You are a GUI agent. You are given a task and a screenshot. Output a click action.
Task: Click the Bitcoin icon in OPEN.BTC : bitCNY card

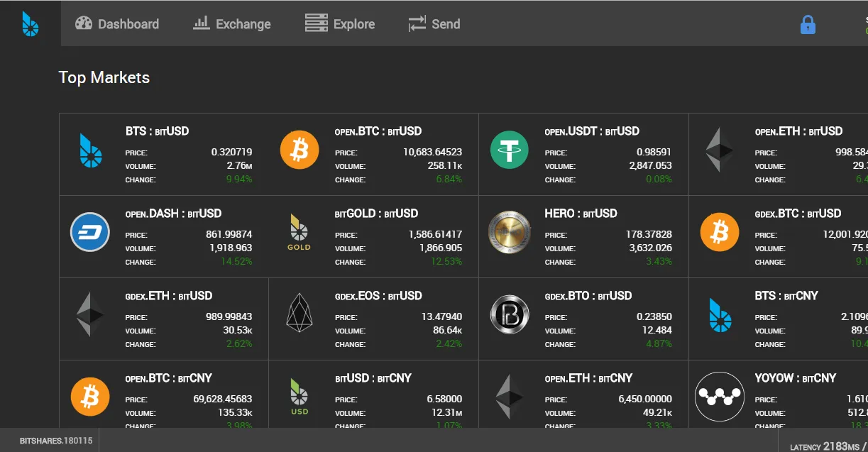pos(90,397)
